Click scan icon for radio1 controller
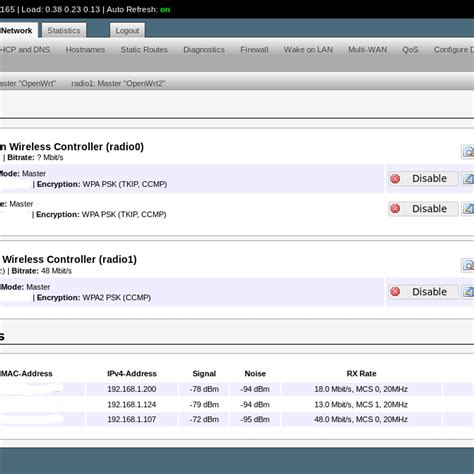474x474 pixels. coord(468,265)
